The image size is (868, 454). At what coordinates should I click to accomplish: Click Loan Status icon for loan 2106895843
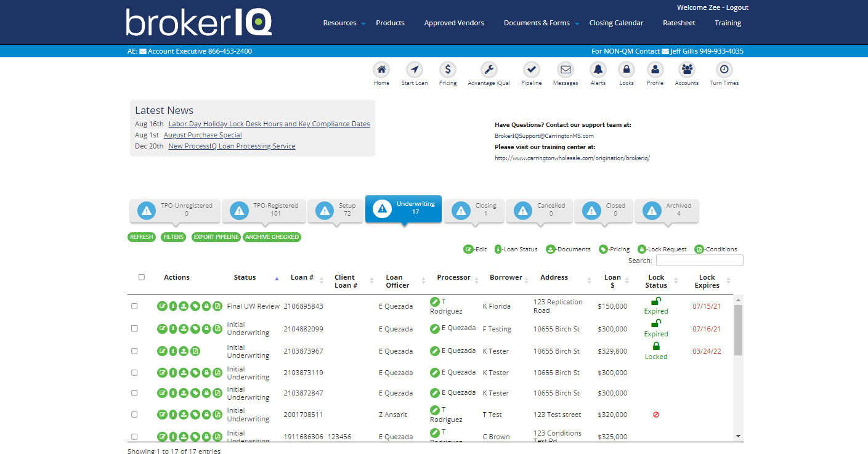pos(173,306)
